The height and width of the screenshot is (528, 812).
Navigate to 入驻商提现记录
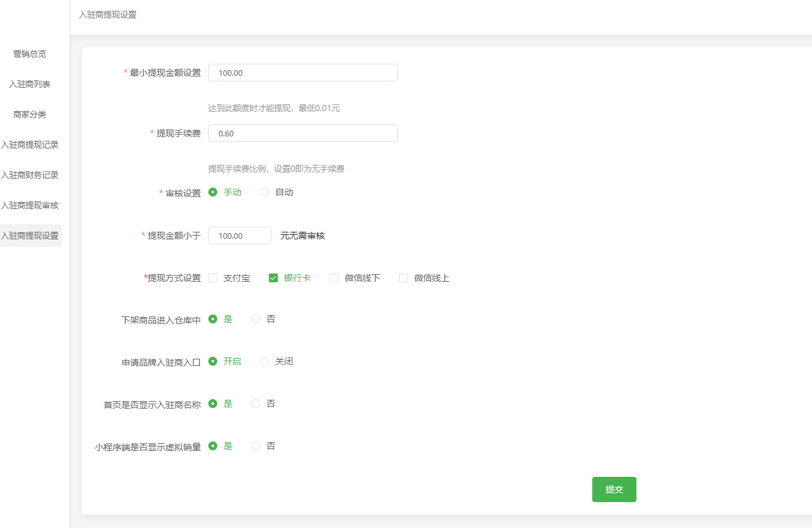[30, 145]
